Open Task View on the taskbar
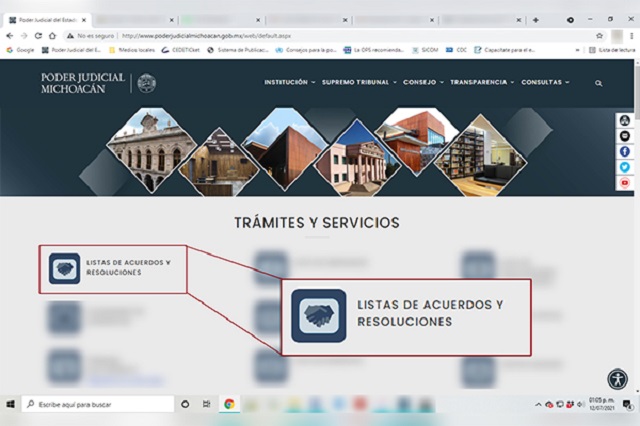 click(207, 404)
